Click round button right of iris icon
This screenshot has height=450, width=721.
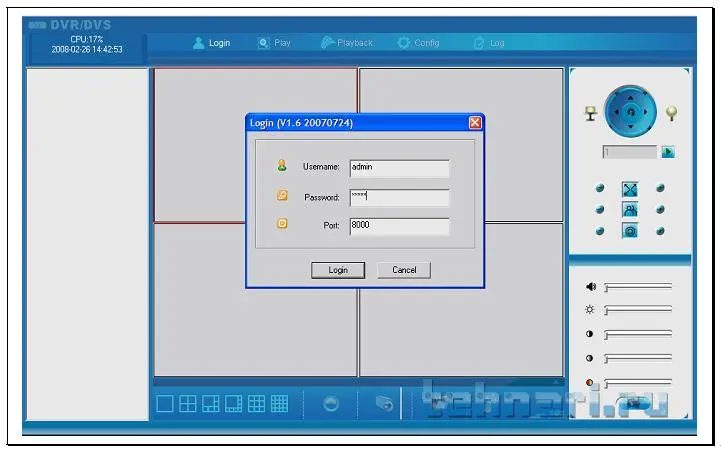point(660,231)
